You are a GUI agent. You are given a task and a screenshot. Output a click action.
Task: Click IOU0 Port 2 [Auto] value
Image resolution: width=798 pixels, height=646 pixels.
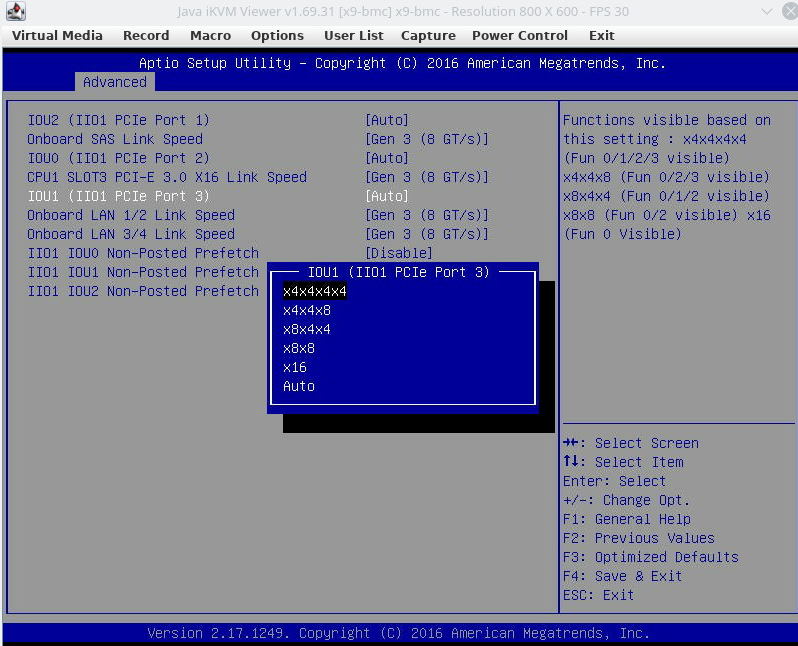tap(387, 158)
